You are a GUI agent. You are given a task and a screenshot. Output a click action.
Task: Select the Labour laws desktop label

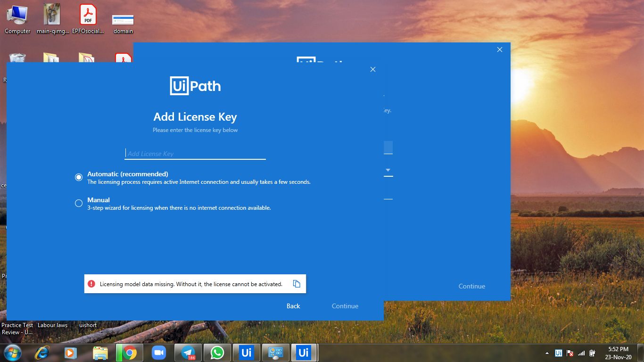point(53,325)
